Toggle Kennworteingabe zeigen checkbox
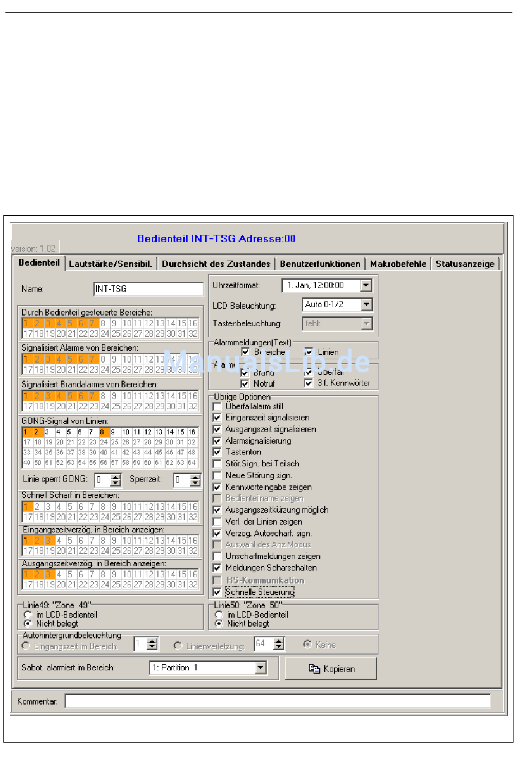The image size is (532, 783). coord(217,487)
